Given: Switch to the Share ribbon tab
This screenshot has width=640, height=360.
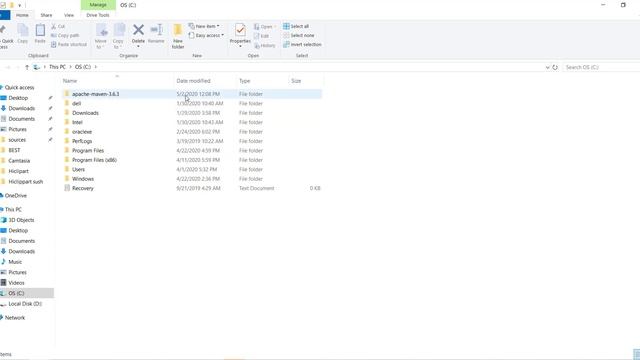Looking at the screenshot, I should pyautogui.click(x=46, y=15).
